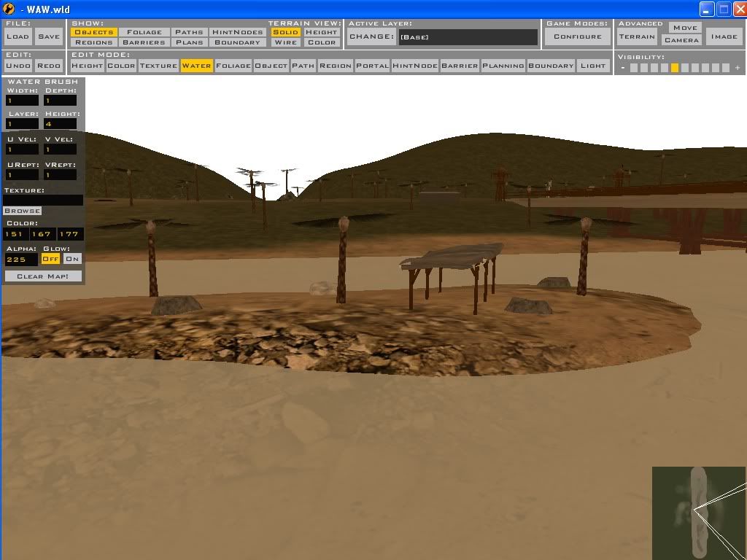This screenshot has width=747, height=560.
Task: Undo the last edit
Action: click(18, 66)
